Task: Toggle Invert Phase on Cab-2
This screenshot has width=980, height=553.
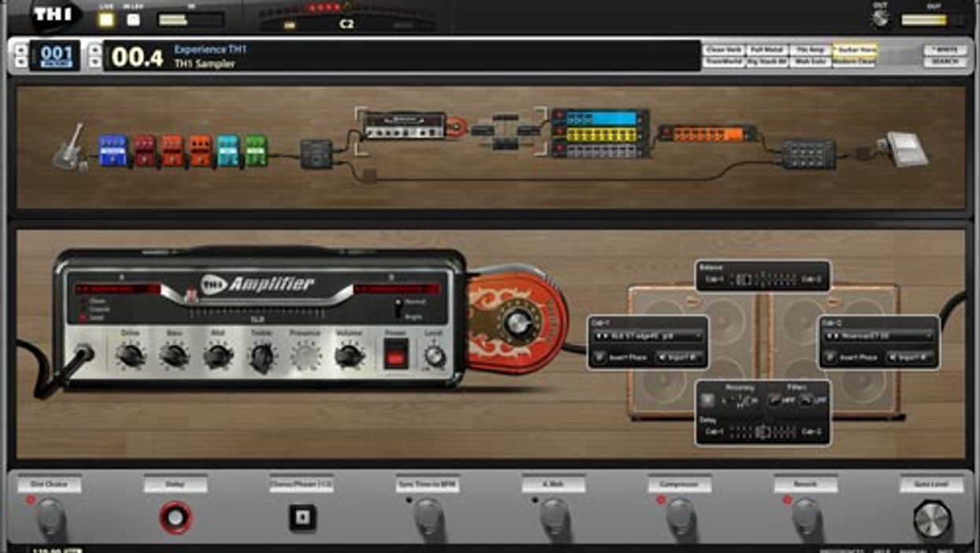Action: (830, 357)
